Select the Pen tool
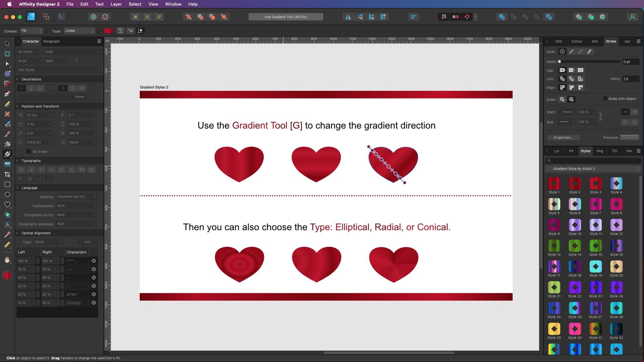Viewport: 644px width, 362px height. point(7,94)
